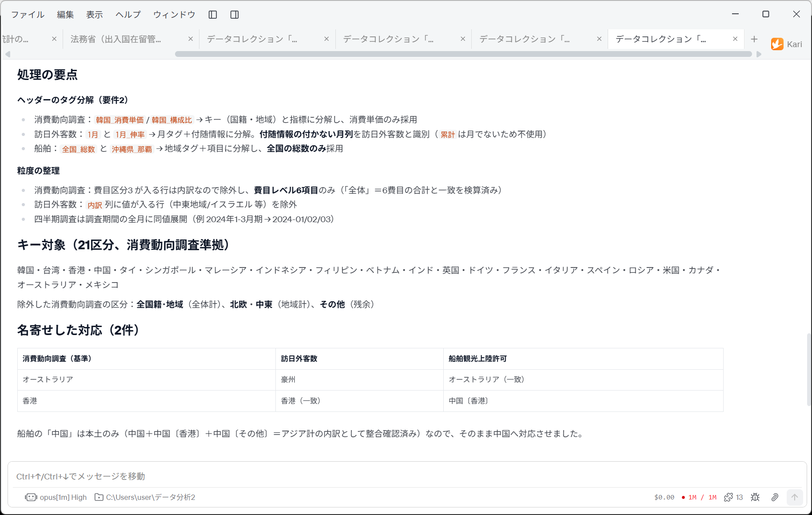The width and height of the screenshot is (812, 515).
Task: Close the partially visible 計の… tab
Action: click(54, 39)
